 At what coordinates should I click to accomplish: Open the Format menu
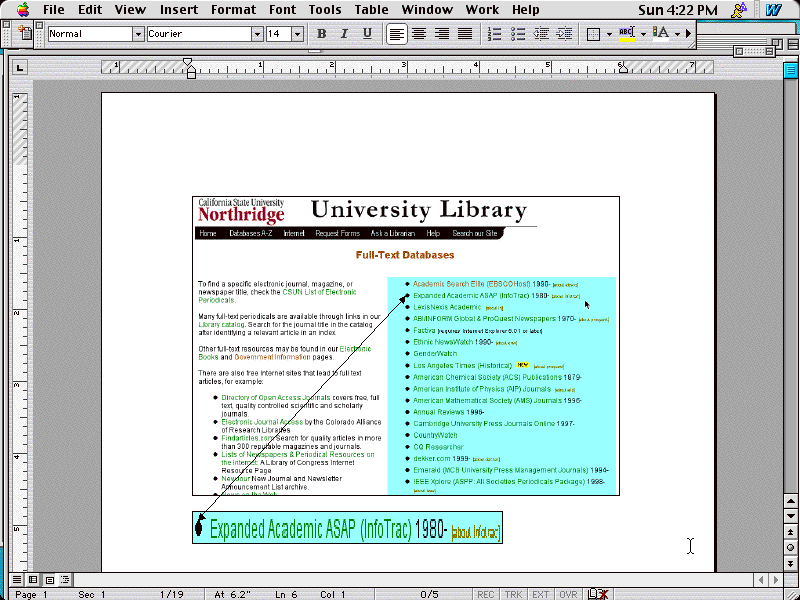tap(235, 10)
